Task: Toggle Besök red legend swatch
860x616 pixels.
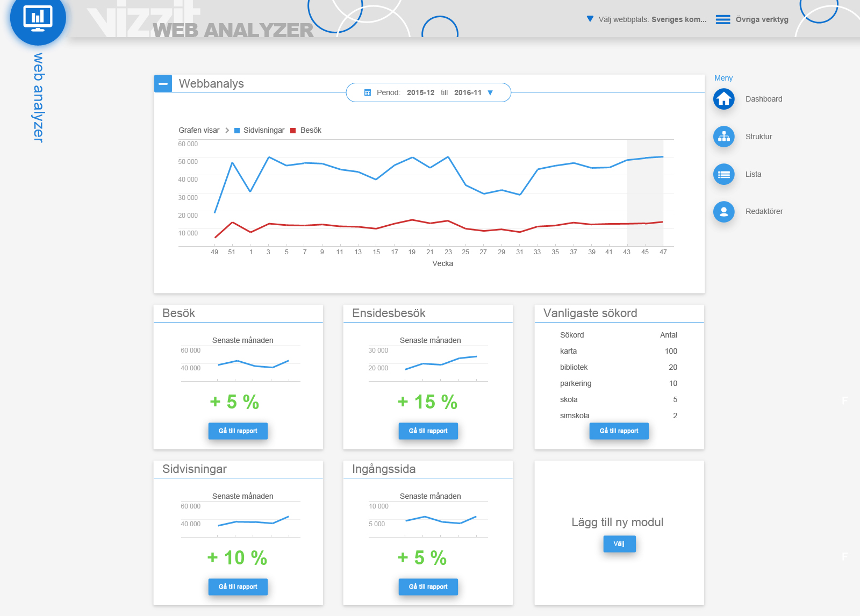Action: [x=293, y=131]
